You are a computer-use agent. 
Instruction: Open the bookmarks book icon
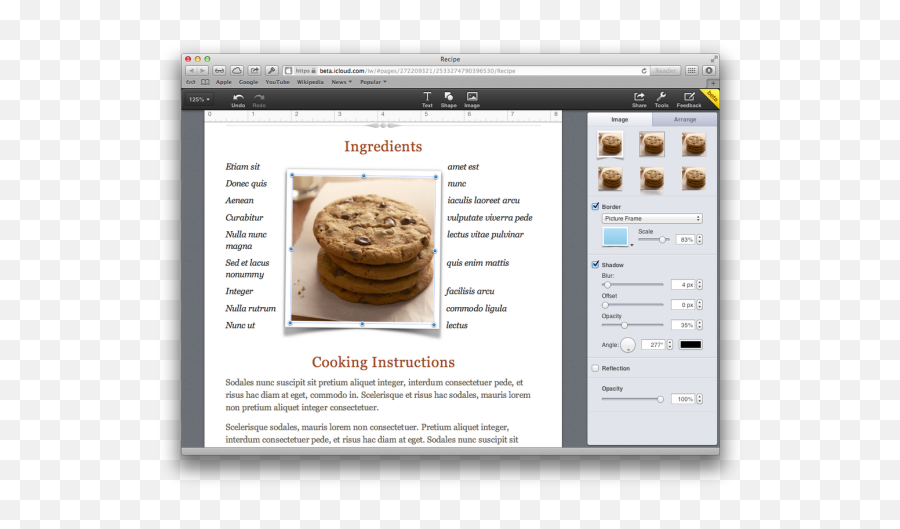(x=205, y=82)
